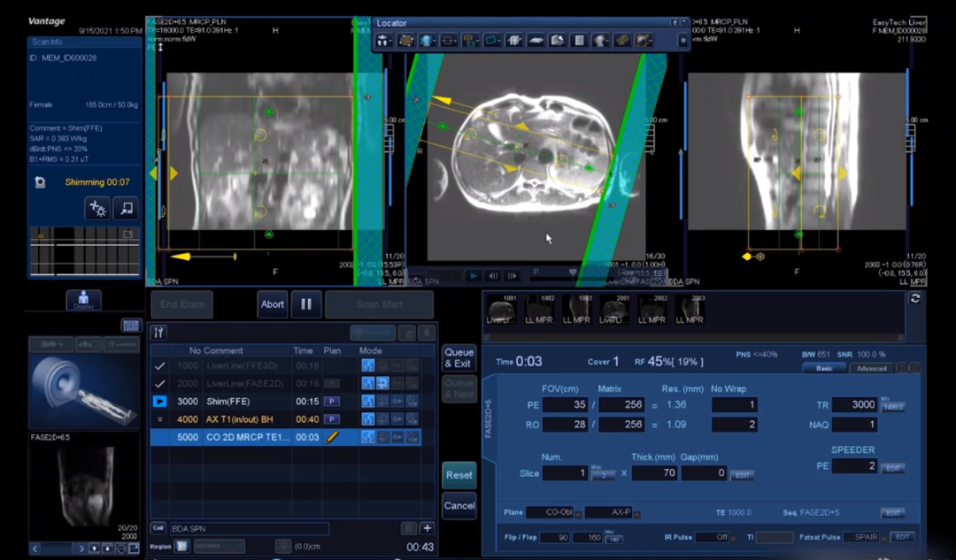Open the framed sphere tool dropdown in Locator

(x=644, y=41)
